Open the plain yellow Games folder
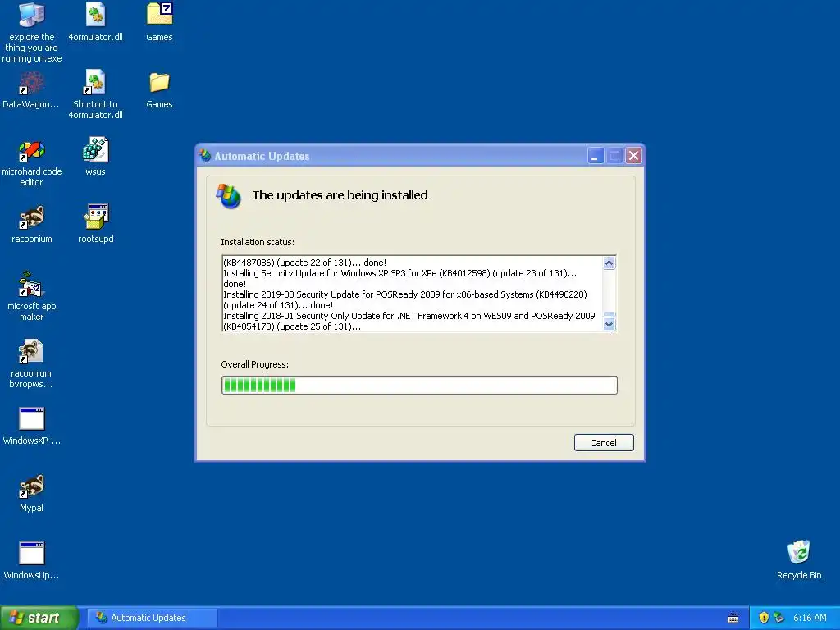840x630 pixels. click(x=160, y=83)
